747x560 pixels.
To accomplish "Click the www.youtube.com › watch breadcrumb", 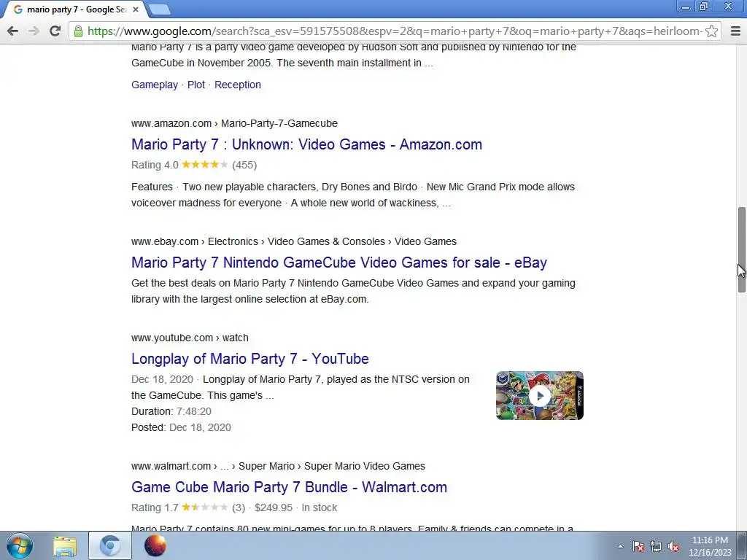I will (190, 338).
